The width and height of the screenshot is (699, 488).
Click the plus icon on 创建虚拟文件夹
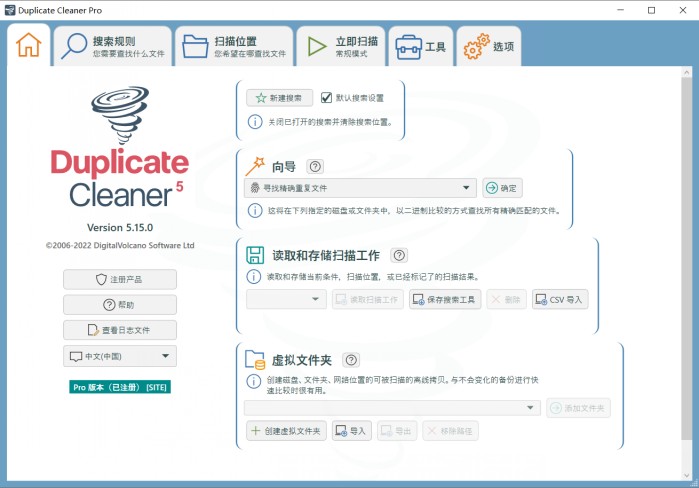coord(255,431)
